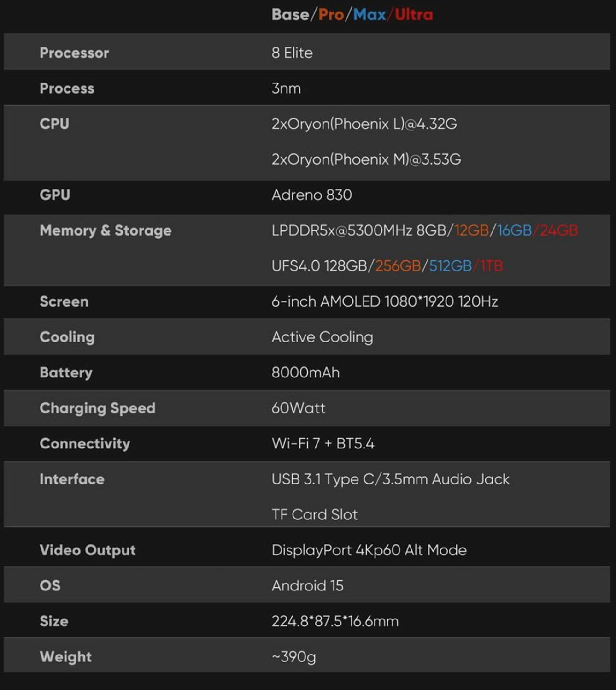Select the Wi-Fi 7 + BT5.4 text

tap(323, 443)
